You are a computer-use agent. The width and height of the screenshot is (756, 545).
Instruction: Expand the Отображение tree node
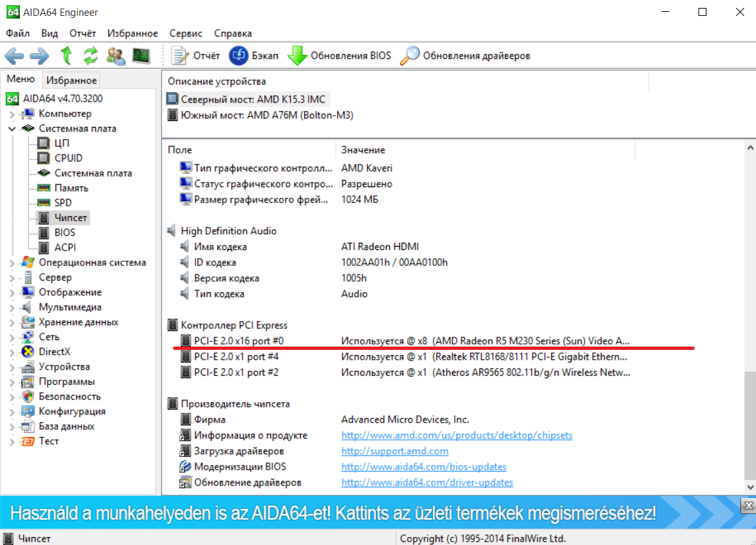point(12,293)
